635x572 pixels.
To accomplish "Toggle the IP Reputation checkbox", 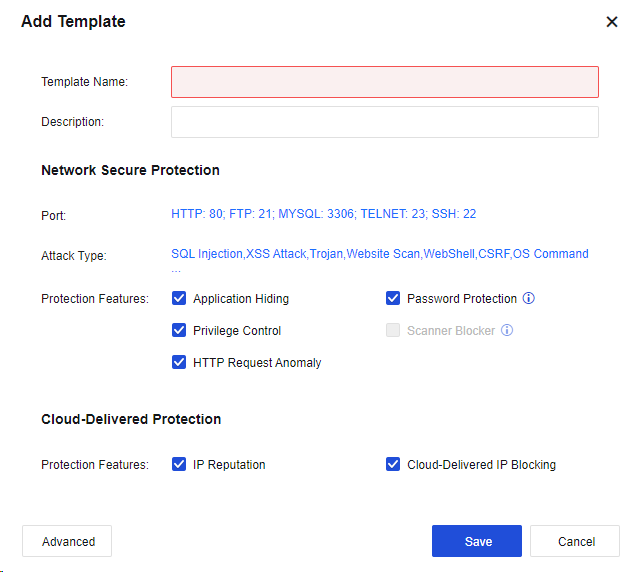I will (180, 464).
